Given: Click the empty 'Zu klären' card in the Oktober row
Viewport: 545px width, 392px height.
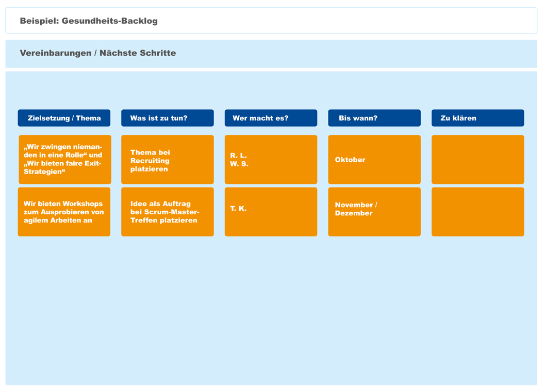Looking at the screenshot, I should tap(478, 159).
